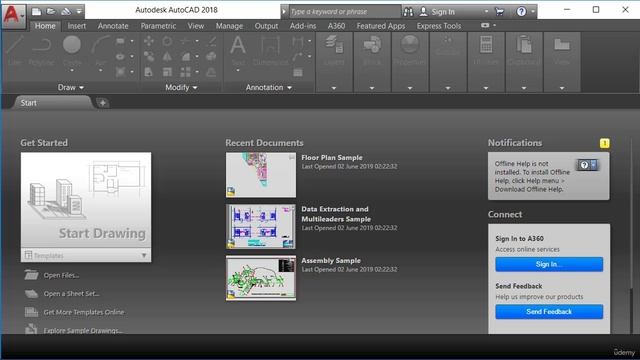Open the Sign In account dropdown arrow
Image resolution: width=640 pixels, height=360 pixels.
pos(487,12)
